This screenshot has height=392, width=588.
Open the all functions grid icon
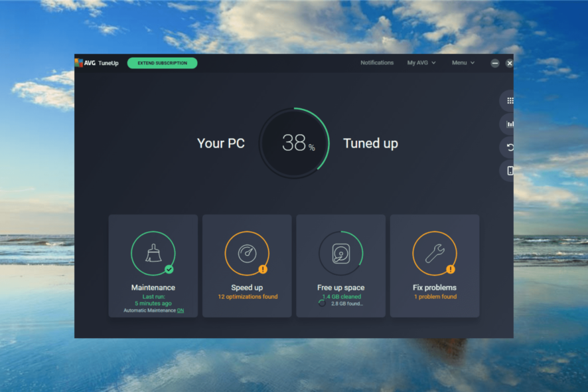510,100
